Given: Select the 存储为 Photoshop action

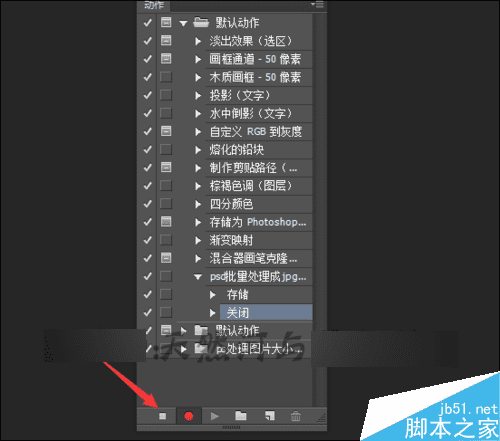Looking at the screenshot, I should (x=259, y=222).
